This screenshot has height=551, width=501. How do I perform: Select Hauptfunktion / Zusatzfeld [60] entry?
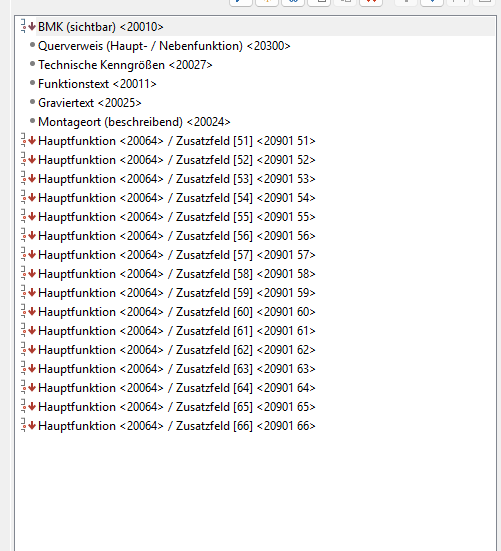(x=177, y=312)
